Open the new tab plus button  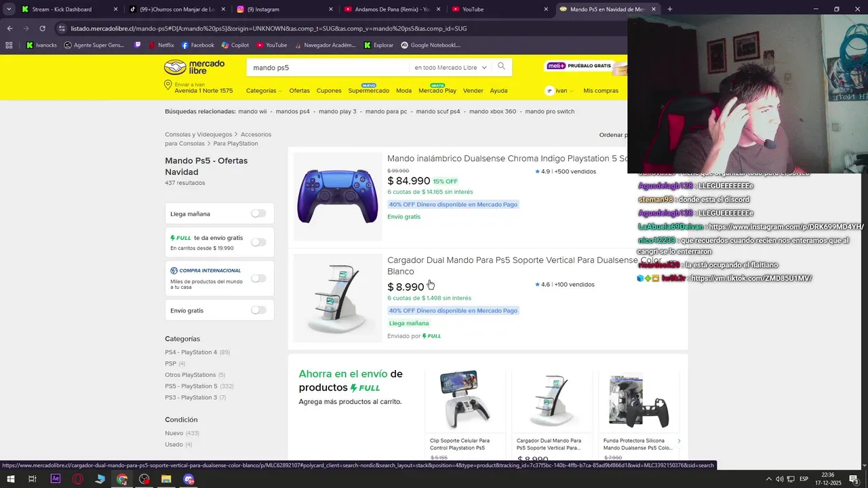point(670,9)
